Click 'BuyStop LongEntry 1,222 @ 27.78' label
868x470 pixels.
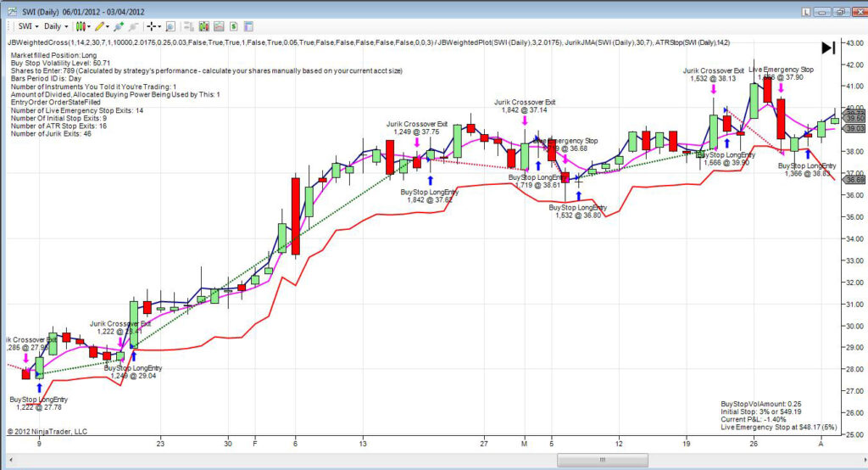(x=39, y=403)
